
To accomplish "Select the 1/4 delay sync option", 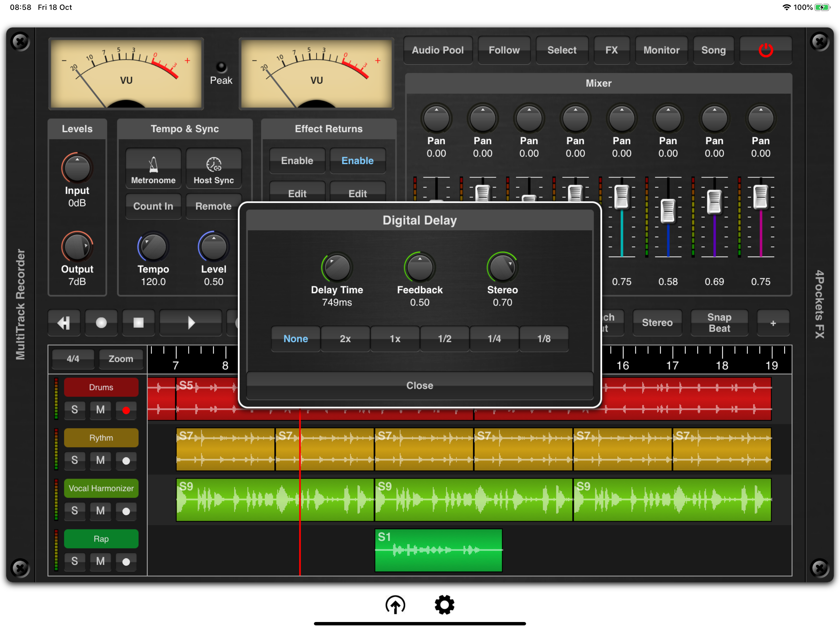I will [x=494, y=339].
